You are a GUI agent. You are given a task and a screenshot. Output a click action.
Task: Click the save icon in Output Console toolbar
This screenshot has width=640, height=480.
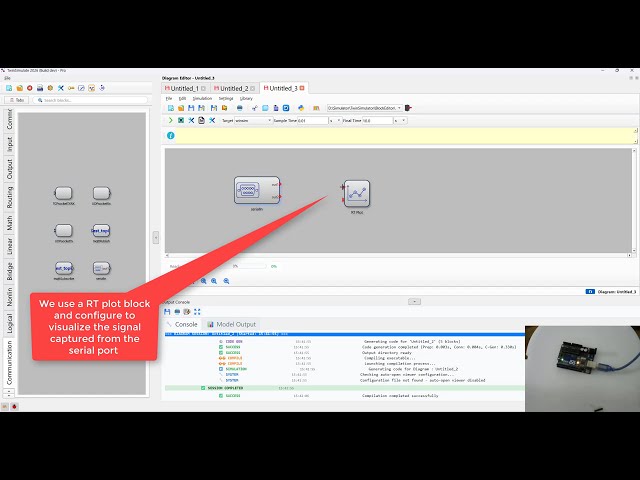167,312
